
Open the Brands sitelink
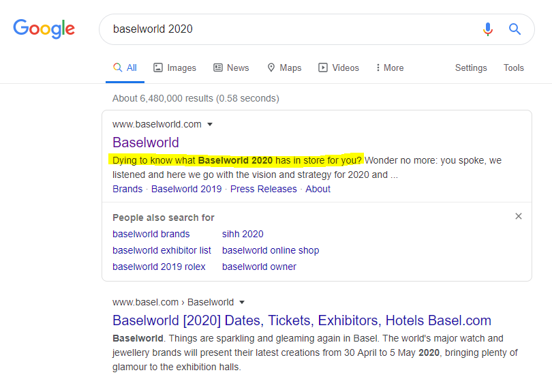[x=127, y=189]
